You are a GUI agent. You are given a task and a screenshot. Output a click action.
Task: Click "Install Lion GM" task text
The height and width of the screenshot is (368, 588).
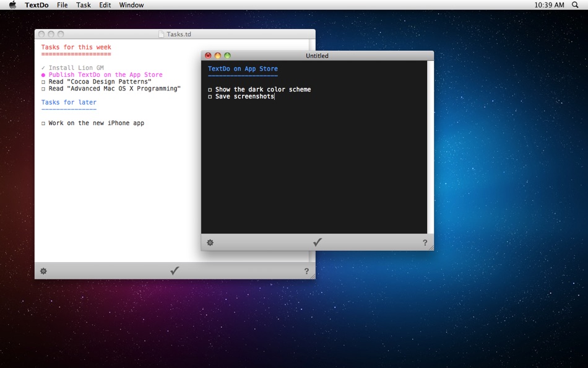[x=76, y=68]
